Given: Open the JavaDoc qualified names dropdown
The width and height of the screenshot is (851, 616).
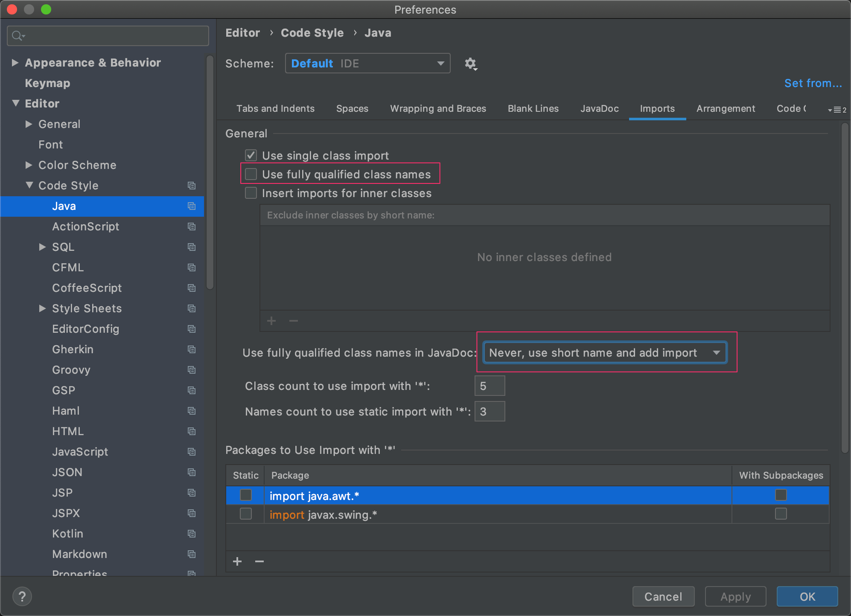Looking at the screenshot, I should tap(605, 353).
